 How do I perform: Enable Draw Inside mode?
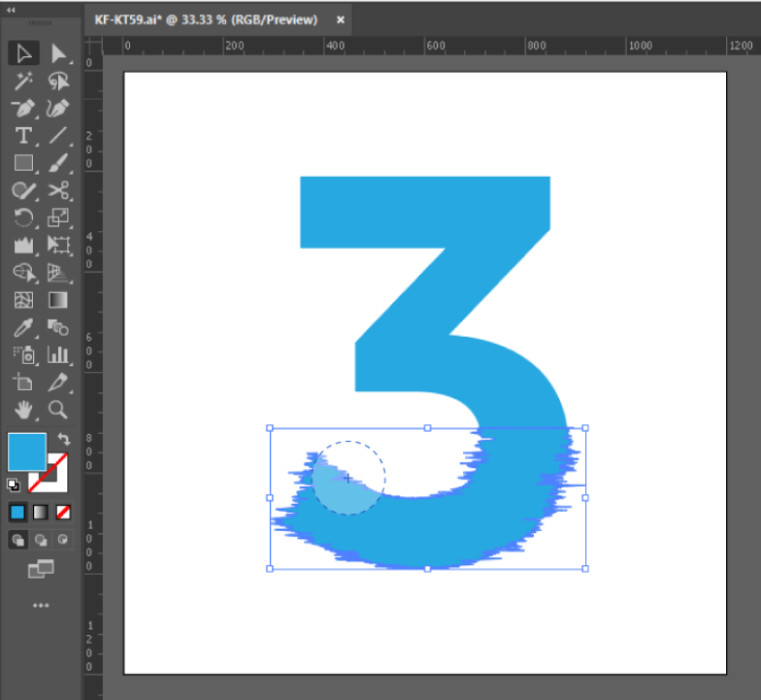[x=63, y=540]
